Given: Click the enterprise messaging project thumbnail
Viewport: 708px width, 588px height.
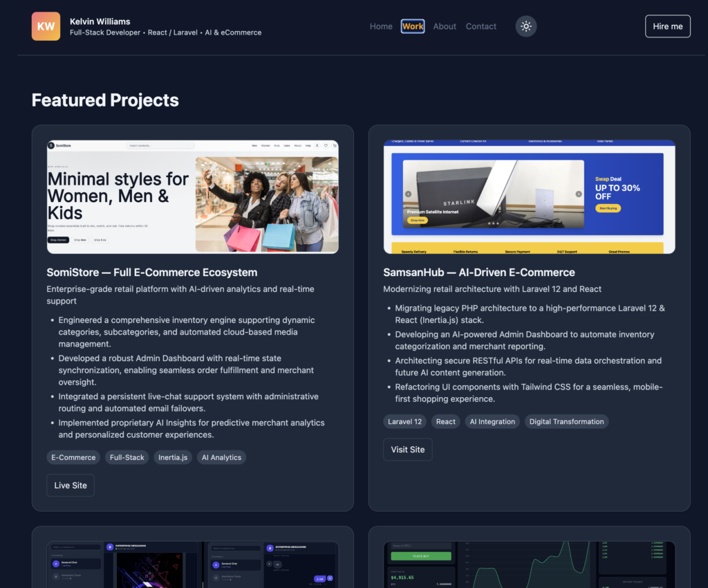Looking at the screenshot, I should 193,564.
